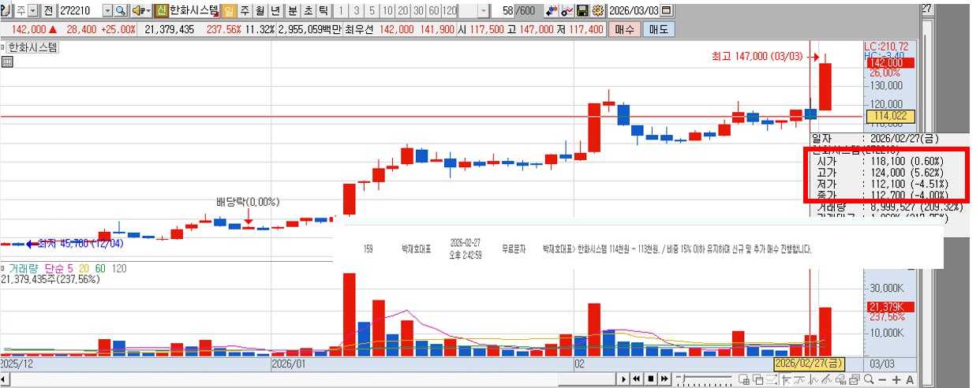The height and width of the screenshot is (388, 980).
Task: Click the chart zoom magnifier at bottom right
Action: [x=868, y=379]
